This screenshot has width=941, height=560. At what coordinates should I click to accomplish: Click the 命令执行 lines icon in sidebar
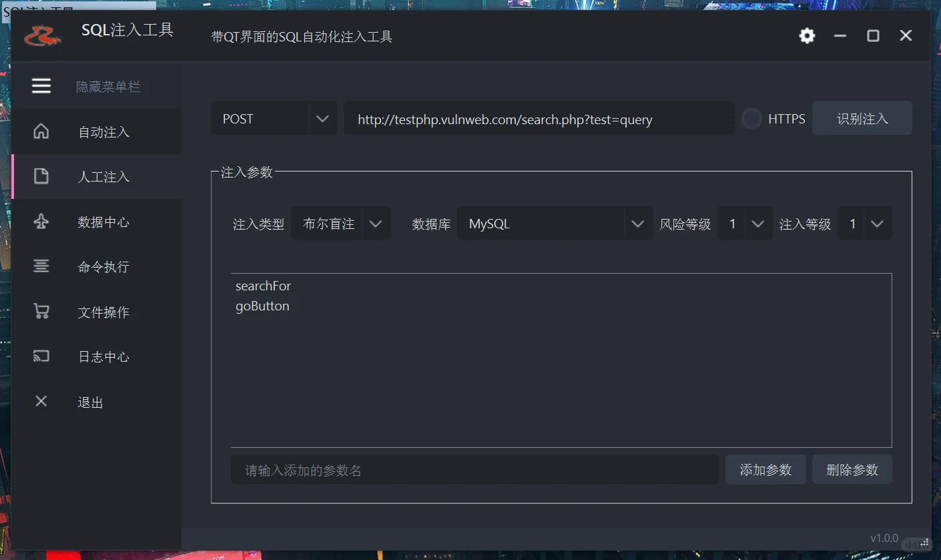(41, 266)
